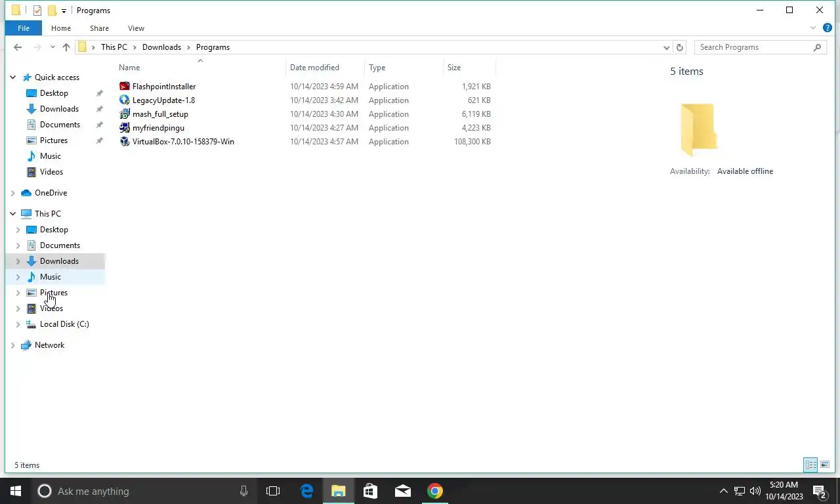The height and width of the screenshot is (504, 840).
Task: Open OneDrive cloud icon in sidebar
Action: pyautogui.click(x=26, y=193)
